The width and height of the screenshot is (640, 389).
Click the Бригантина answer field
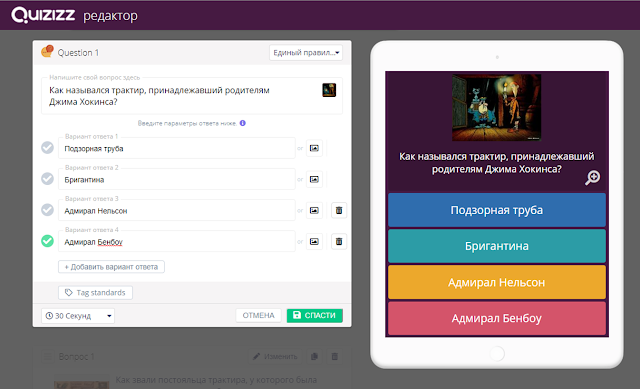(x=177, y=179)
